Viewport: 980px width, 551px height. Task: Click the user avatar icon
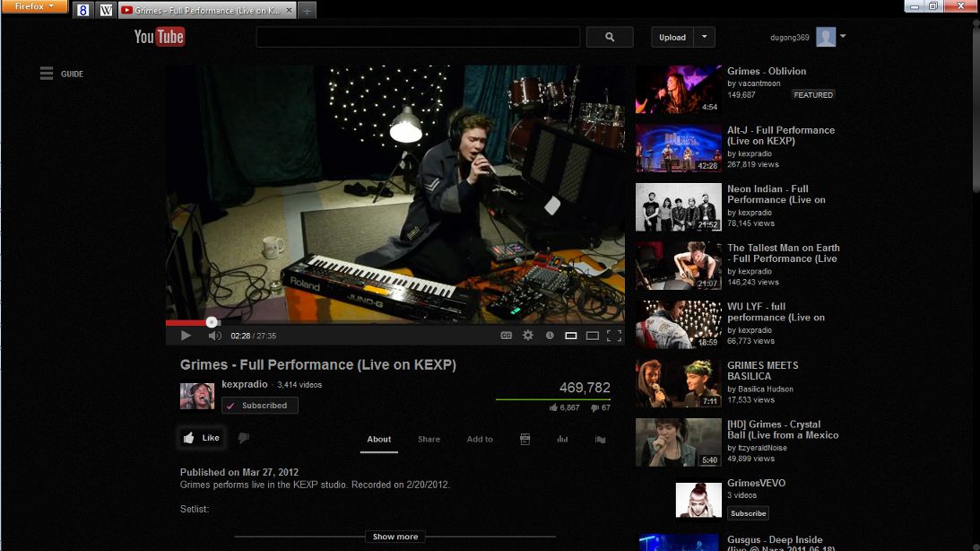point(826,37)
